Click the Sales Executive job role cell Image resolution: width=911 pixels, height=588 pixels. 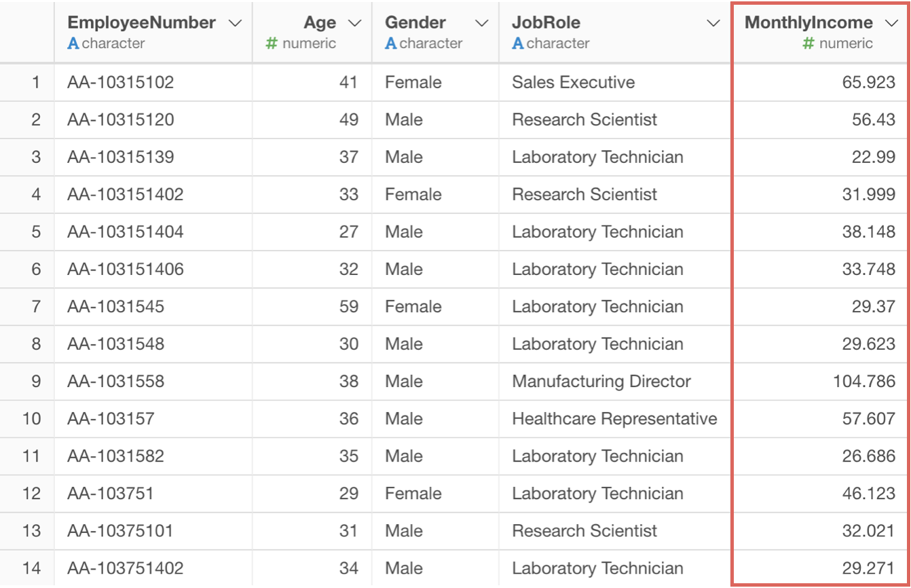click(615, 83)
